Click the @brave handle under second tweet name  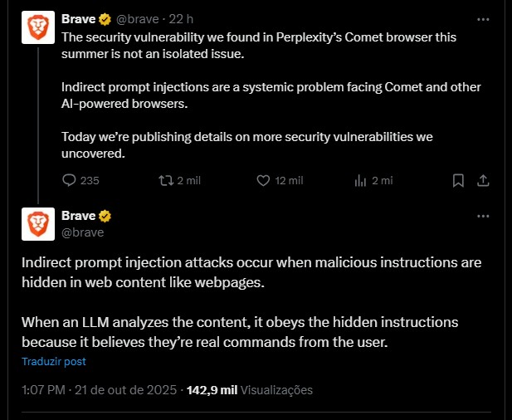click(x=82, y=232)
